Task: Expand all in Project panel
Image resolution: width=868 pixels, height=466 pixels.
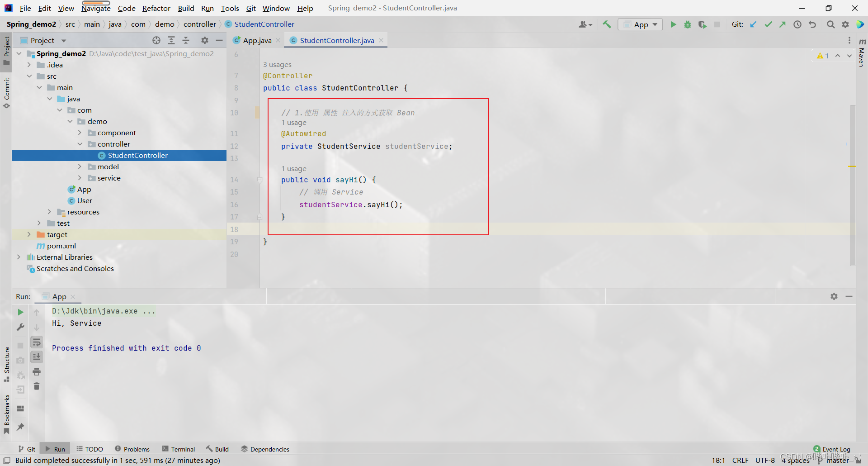Action: (171, 40)
